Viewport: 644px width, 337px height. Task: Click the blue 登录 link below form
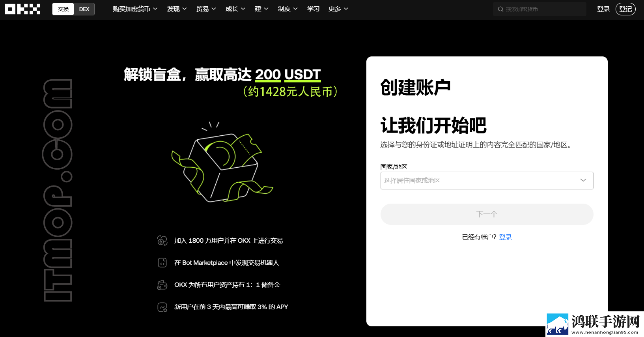(x=505, y=237)
